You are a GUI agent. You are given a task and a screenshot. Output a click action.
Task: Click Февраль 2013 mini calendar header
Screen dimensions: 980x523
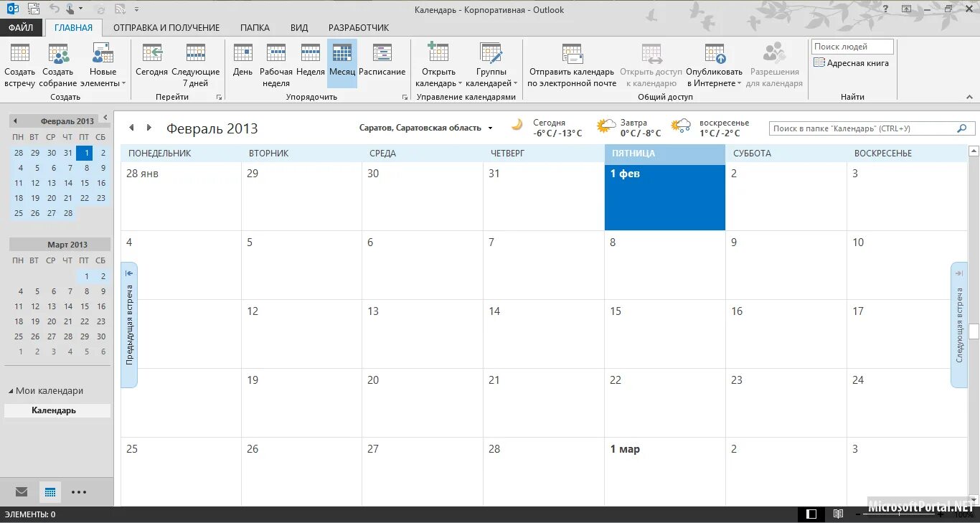(67, 121)
